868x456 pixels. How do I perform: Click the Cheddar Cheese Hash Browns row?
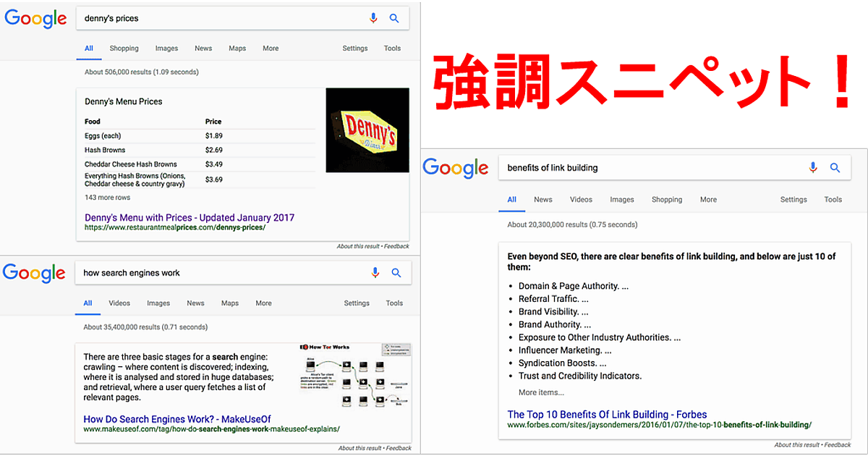pyautogui.click(x=200, y=164)
